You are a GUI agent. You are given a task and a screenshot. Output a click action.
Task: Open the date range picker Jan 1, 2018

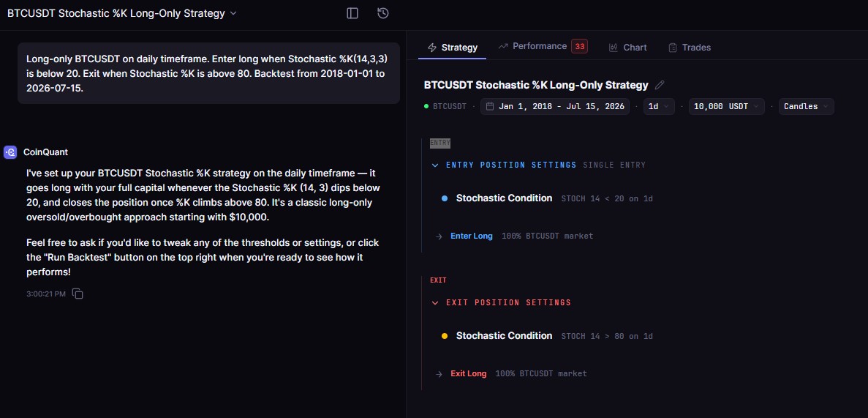click(x=555, y=106)
